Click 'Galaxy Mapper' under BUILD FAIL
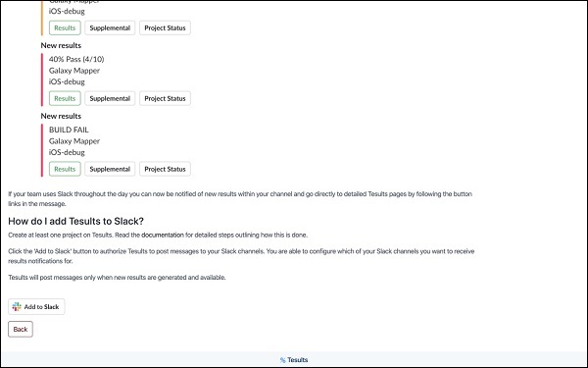588x368 pixels. click(74, 141)
